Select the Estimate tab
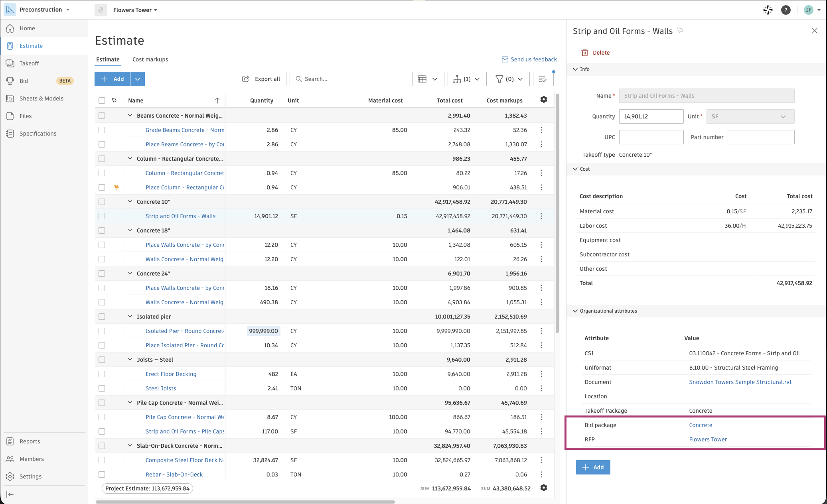This screenshot has height=504, width=827. pyautogui.click(x=108, y=59)
